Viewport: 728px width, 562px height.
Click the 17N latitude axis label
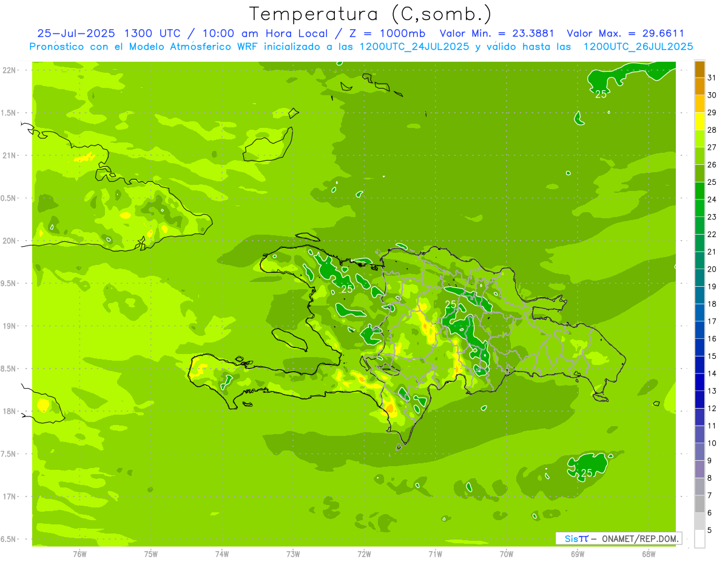[9, 497]
